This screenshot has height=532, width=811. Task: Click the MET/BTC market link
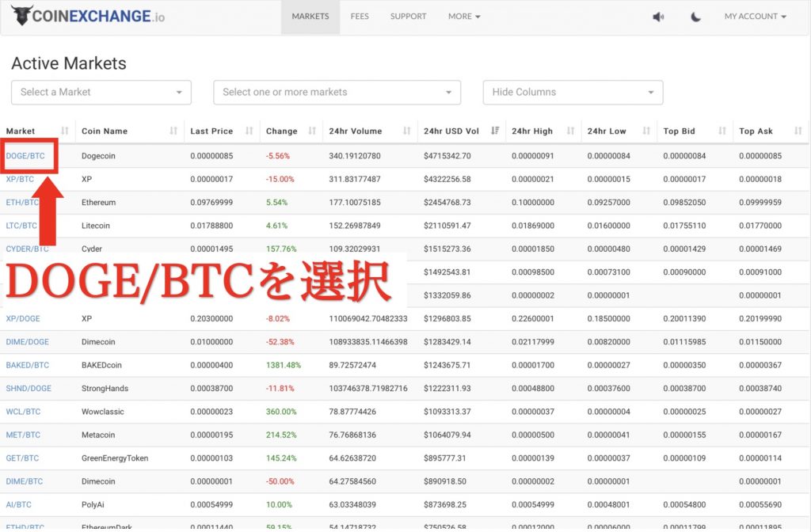click(23, 435)
